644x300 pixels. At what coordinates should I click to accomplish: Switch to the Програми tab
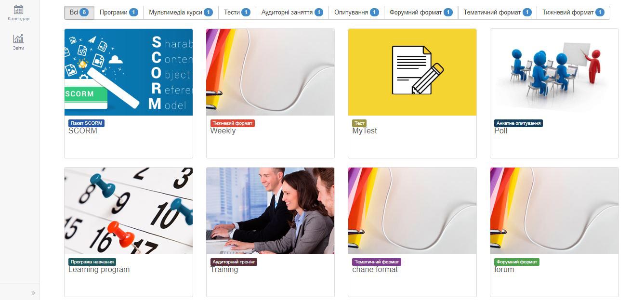[118, 13]
